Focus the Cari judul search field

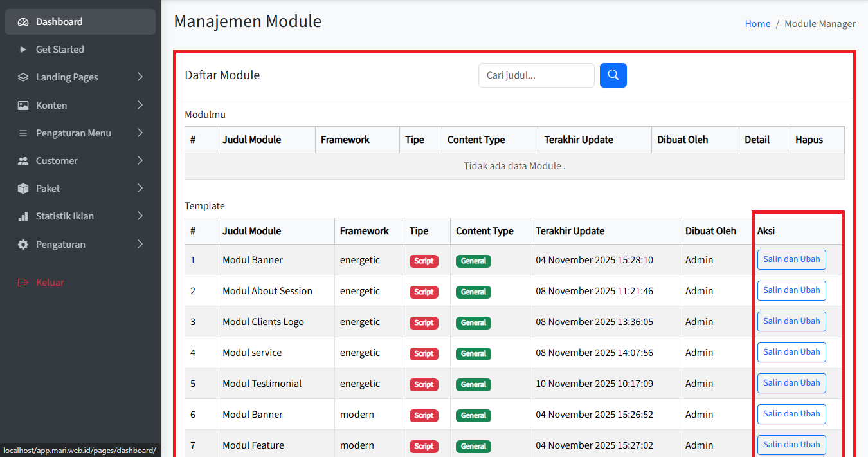536,75
